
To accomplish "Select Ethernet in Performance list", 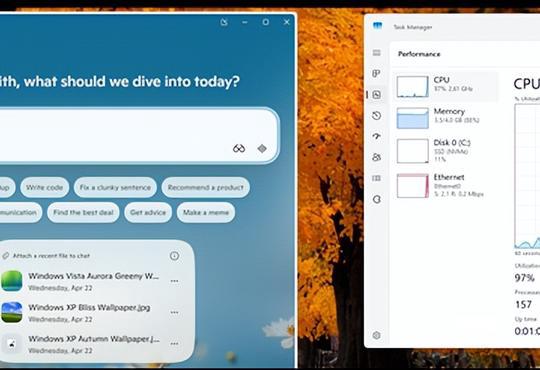I will [446, 186].
